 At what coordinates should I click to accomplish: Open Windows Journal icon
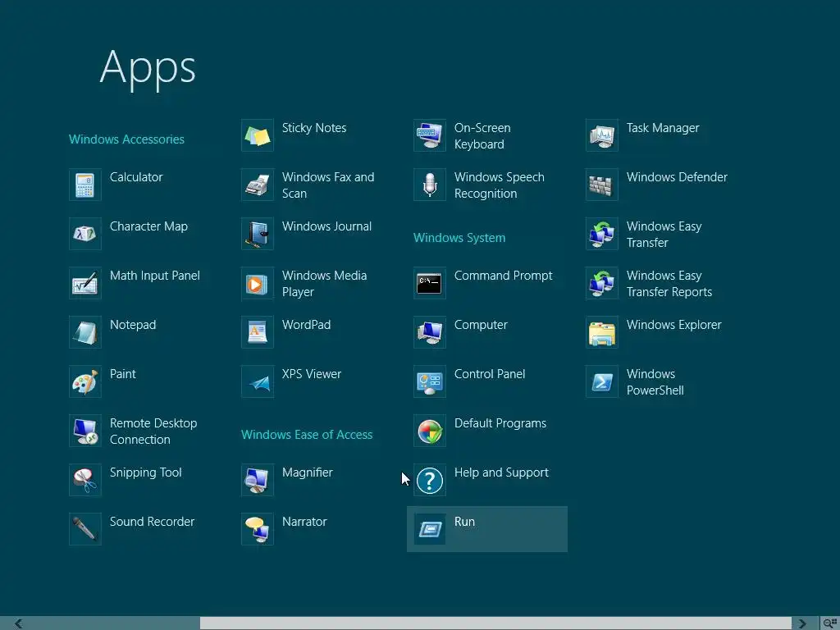(258, 234)
